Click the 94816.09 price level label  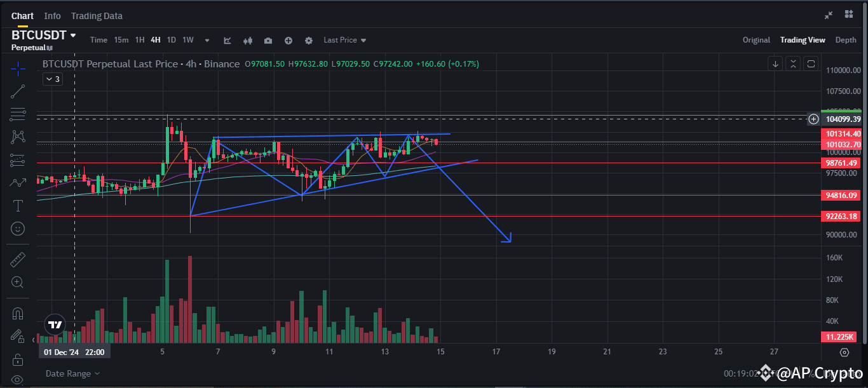click(x=841, y=195)
